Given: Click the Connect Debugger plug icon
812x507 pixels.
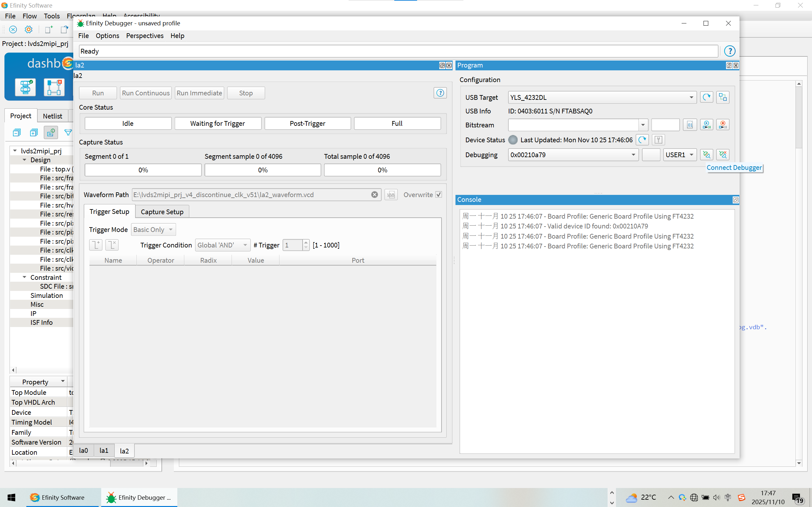Looking at the screenshot, I should [706, 155].
